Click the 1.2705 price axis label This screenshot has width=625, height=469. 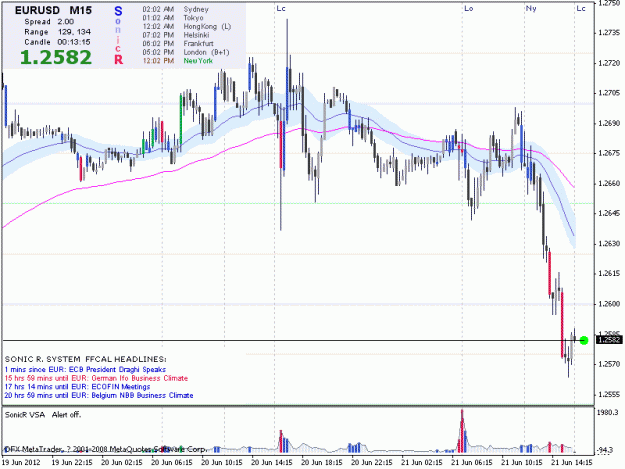(609, 93)
